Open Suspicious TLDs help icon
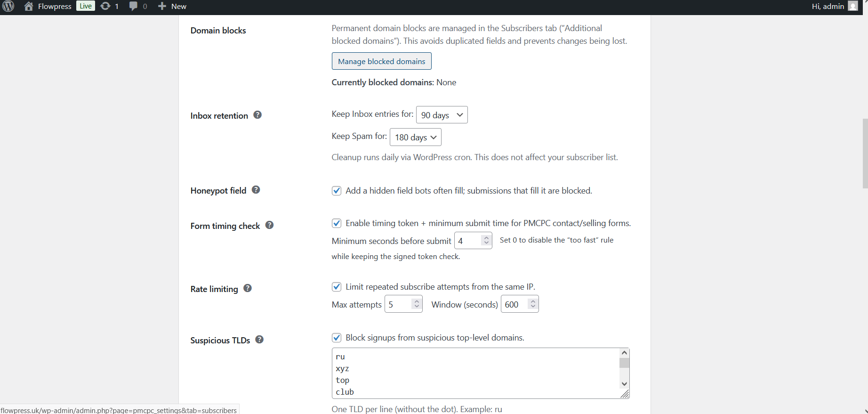Image resolution: width=868 pixels, height=414 pixels. point(259,340)
